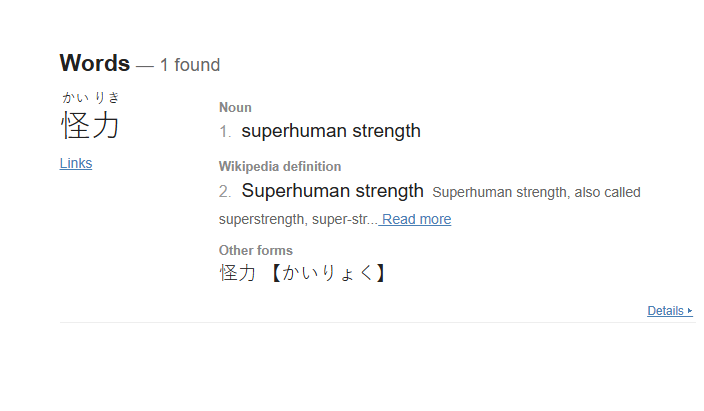This screenshot has width=704, height=411.
Task: Click the capitalized 'Superhuman strength' Wikipedia meaning
Action: click(332, 191)
